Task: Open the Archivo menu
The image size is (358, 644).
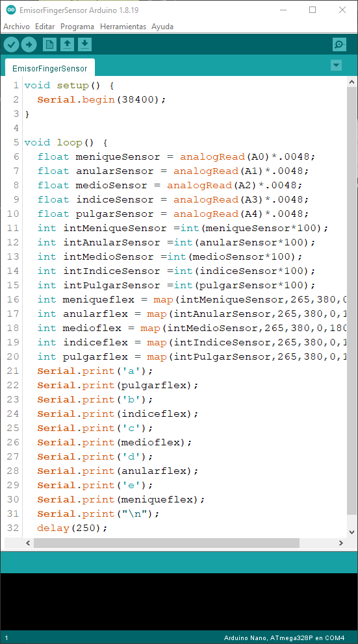Action: tap(16, 27)
